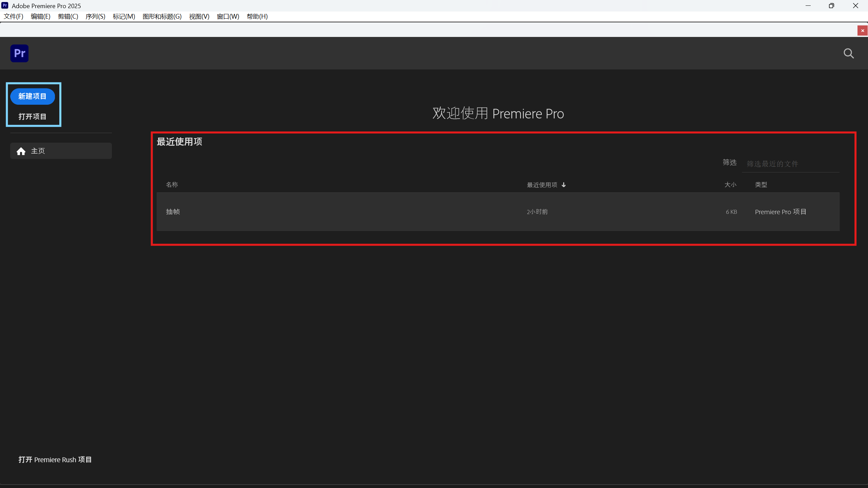Image resolution: width=868 pixels, height=488 pixels.
Task: Open the 图形和标题(G) menu
Action: point(162,16)
